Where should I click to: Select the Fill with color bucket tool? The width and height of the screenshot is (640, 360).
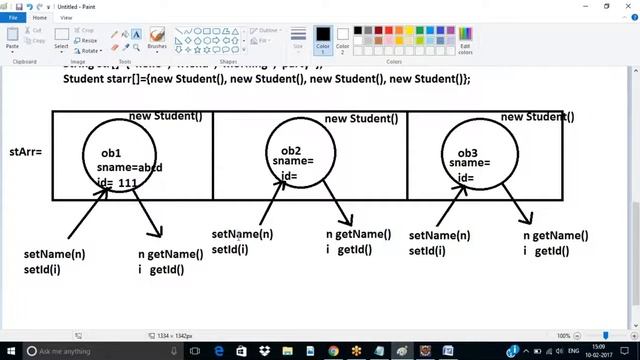(x=125, y=35)
